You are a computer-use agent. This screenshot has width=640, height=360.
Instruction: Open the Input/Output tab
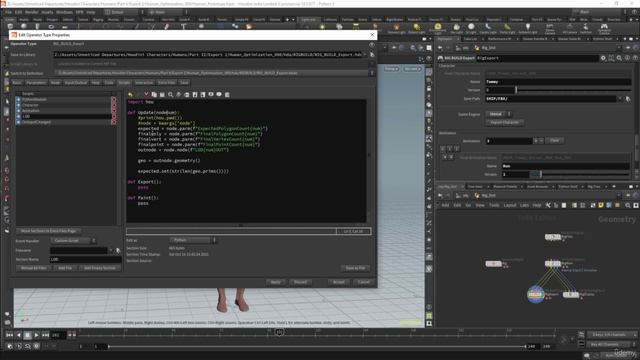pos(76,82)
